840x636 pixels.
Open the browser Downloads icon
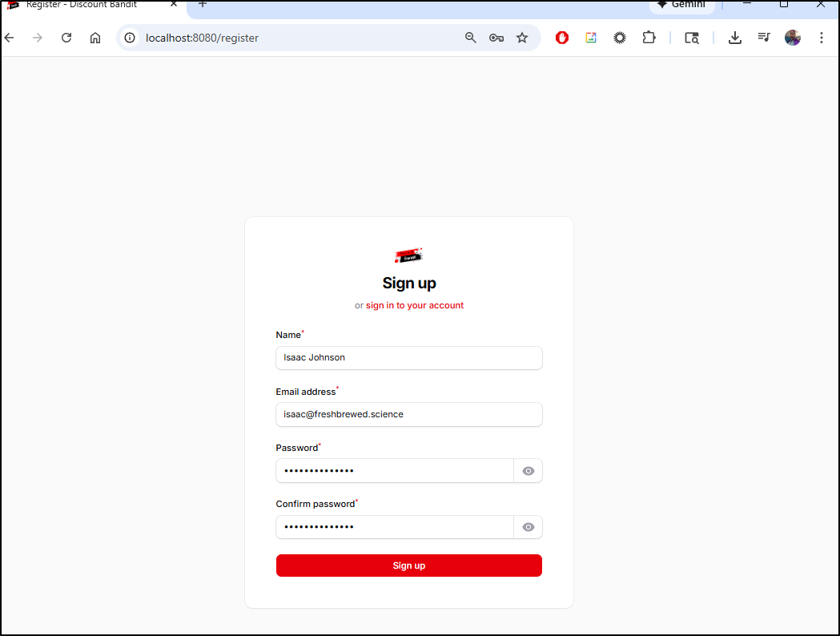point(734,38)
